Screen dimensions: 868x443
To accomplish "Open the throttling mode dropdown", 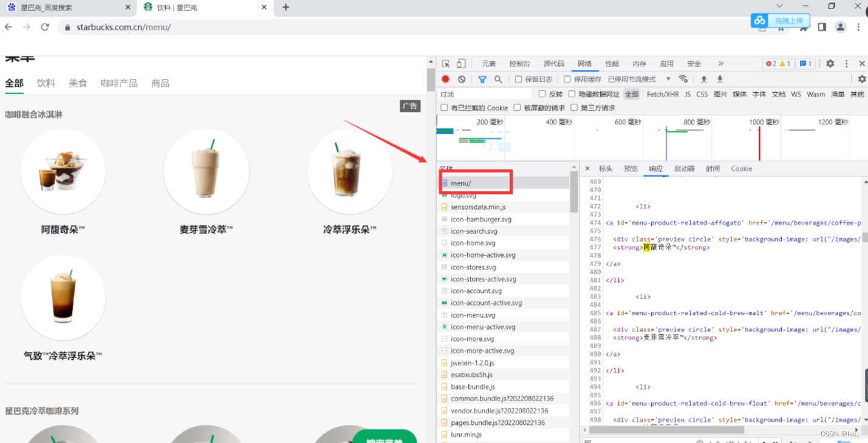I will (x=639, y=79).
